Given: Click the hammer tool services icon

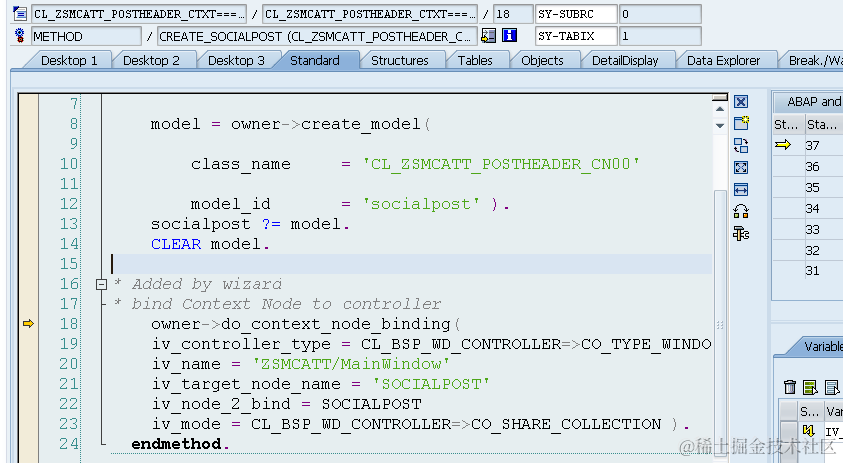Looking at the screenshot, I should (x=741, y=233).
